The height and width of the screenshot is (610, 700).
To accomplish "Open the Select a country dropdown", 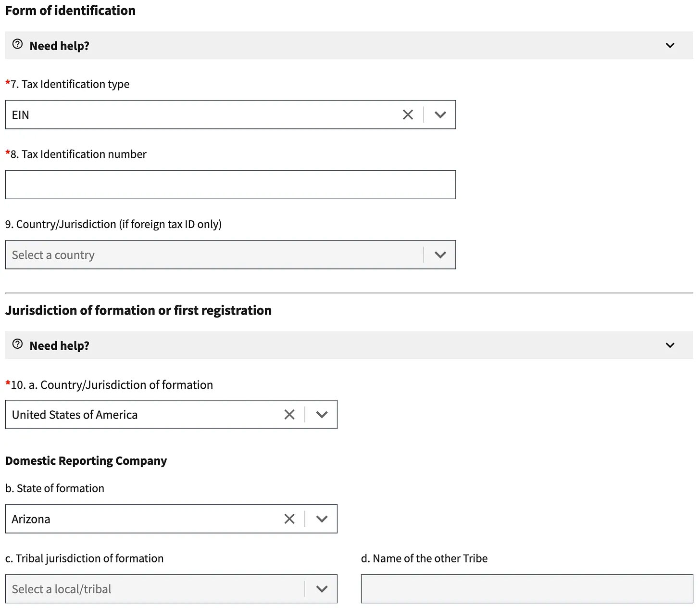I will pyautogui.click(x=440, y=254).
